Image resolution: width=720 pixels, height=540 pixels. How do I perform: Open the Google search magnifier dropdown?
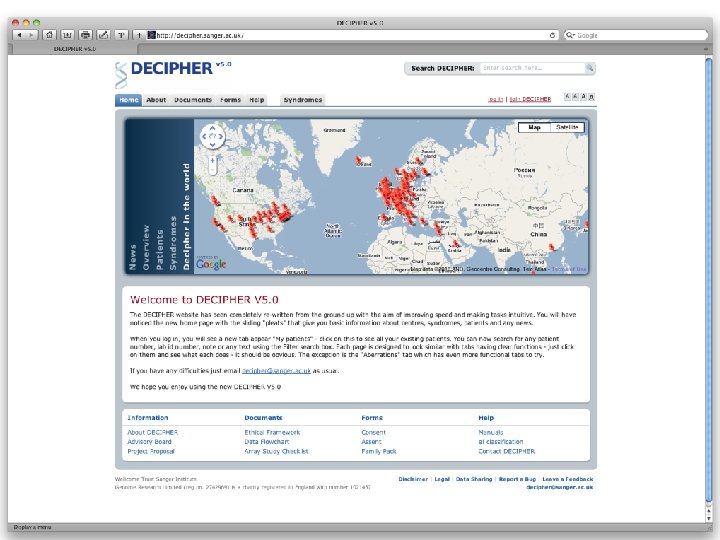(570, 35)
